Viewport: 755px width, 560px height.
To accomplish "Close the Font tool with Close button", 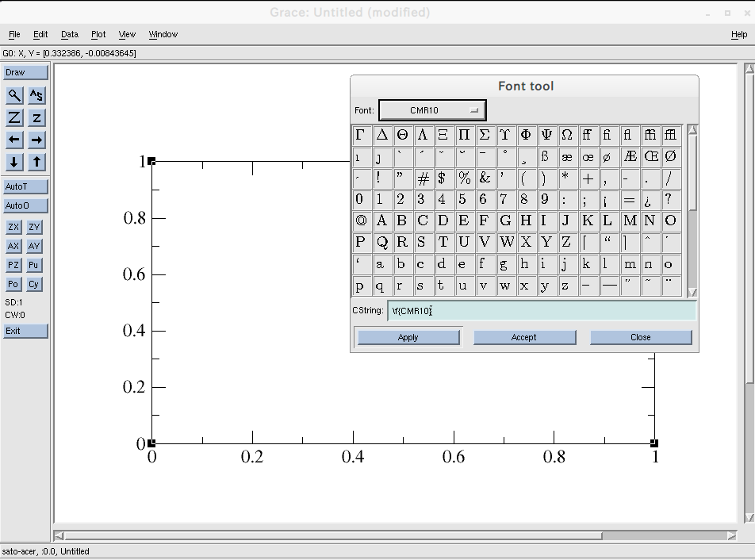I will coord(640,337).
